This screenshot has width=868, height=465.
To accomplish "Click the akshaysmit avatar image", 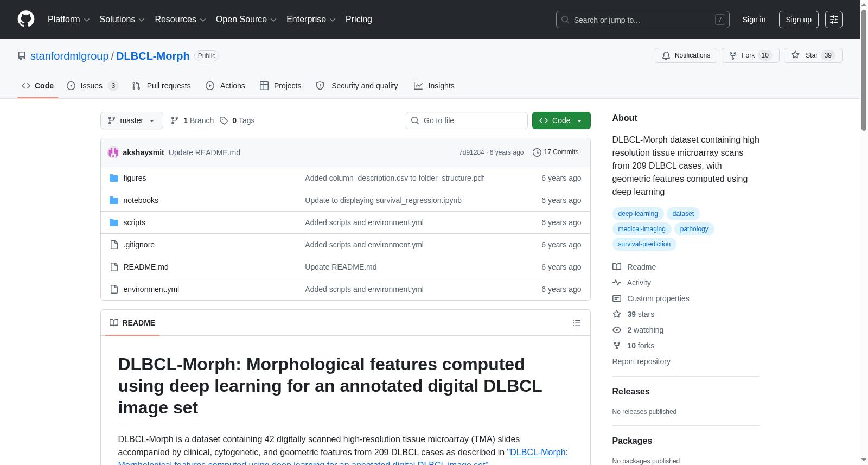I will pos(113,152).
